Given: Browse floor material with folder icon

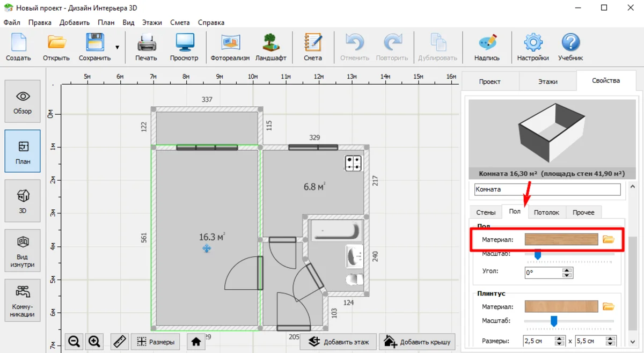Looking at the screenshot, I should coord(608,239).
